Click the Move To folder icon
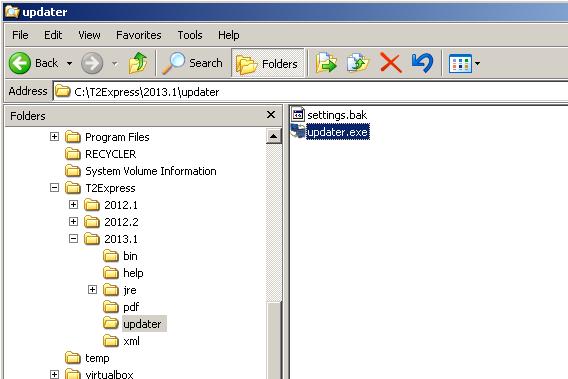 (x=326, y=63)
